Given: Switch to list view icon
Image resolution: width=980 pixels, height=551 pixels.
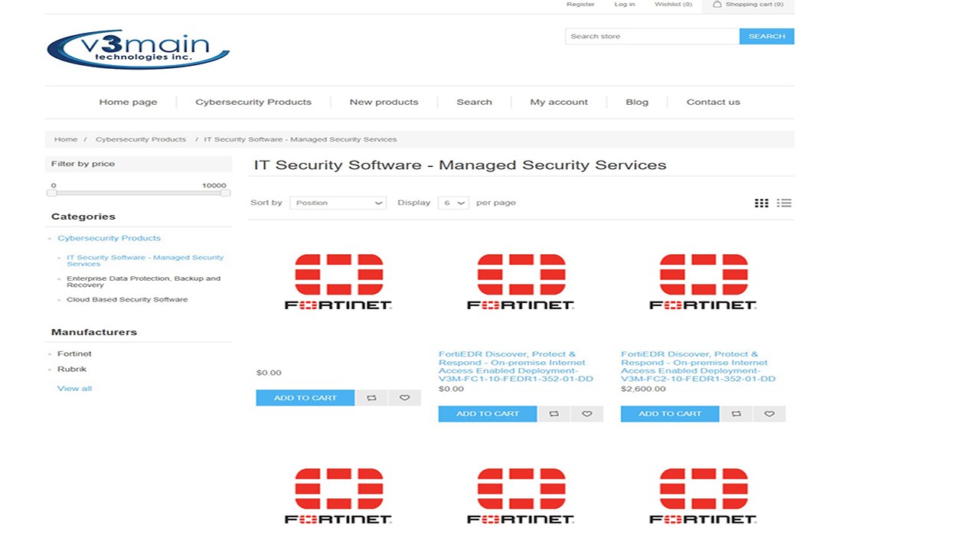Looking at the screenshot, I should pos(784,203).
